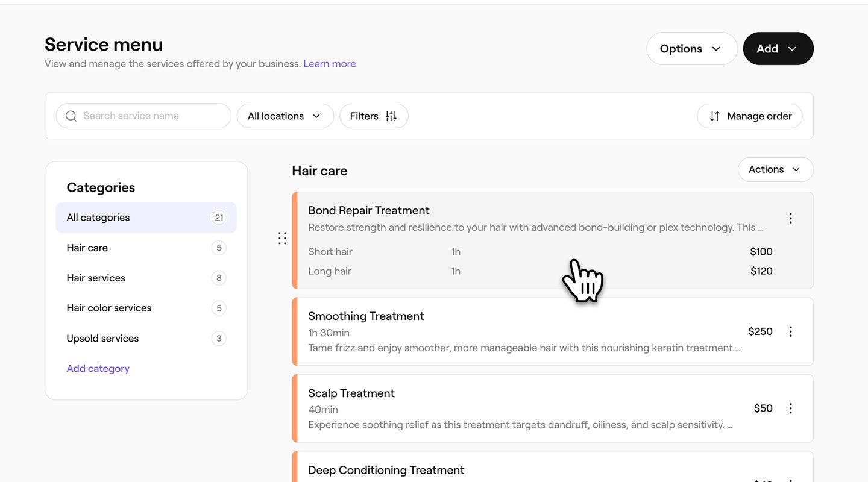Click the Manage order button
Viewport: 868px width, 482px height.
[x=749, y=116]
